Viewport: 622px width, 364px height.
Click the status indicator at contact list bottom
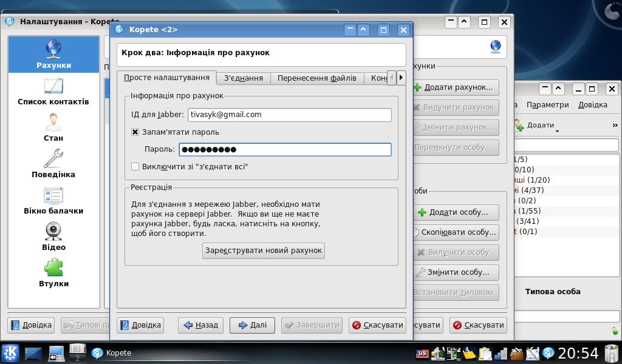615,331
